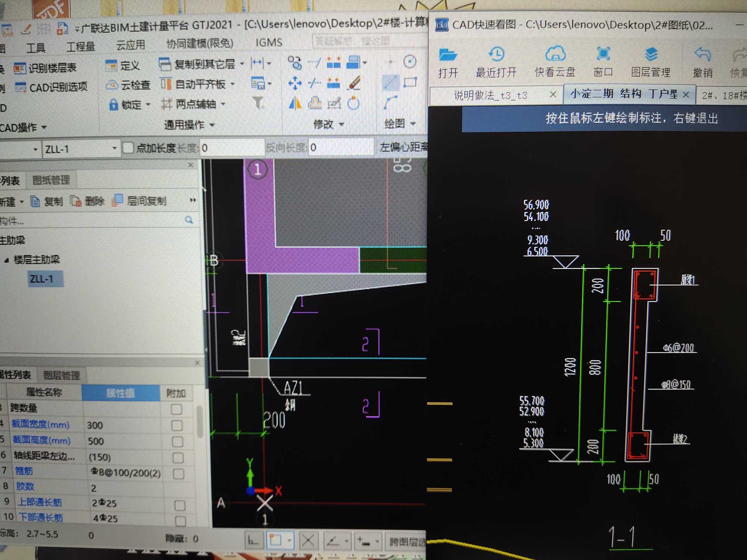Select the rectangle draw tool

point(410,82)
